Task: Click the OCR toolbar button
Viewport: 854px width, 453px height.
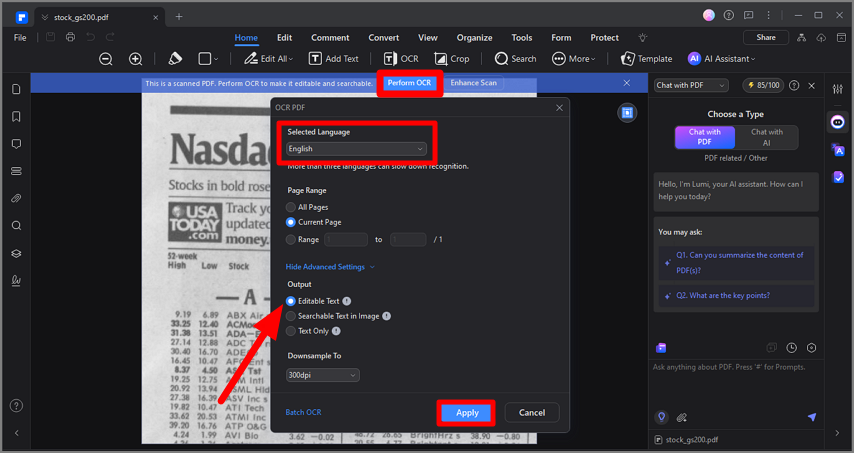Action: click(x=401, y=59)
